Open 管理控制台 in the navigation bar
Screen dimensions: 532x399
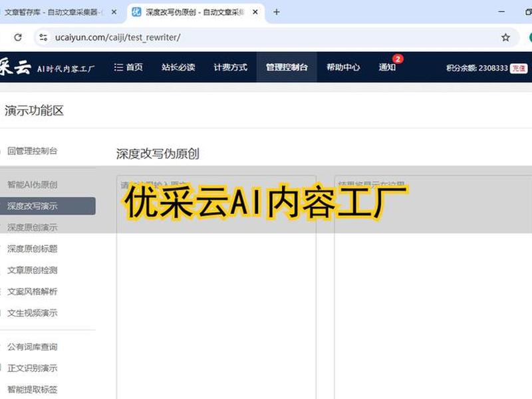pos(287,67)
